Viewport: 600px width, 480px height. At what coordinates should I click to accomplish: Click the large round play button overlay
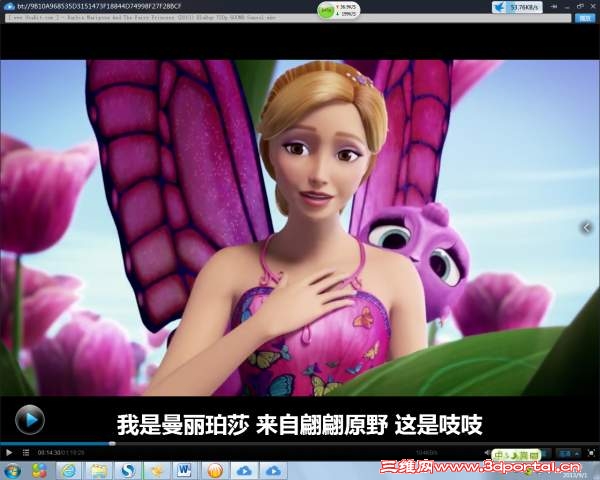point(30,420)
